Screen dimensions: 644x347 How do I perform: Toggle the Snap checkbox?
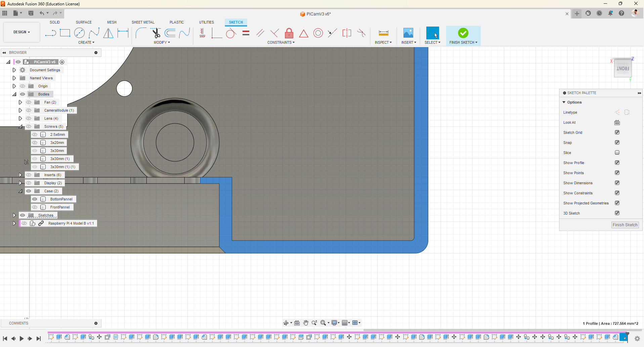[617, 143]
